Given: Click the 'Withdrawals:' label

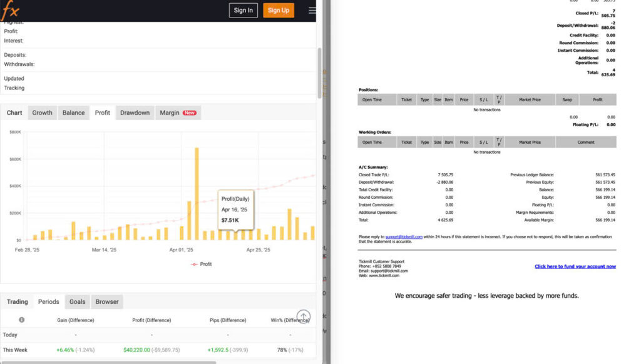Looking at the screenshot, I should 19,64.
